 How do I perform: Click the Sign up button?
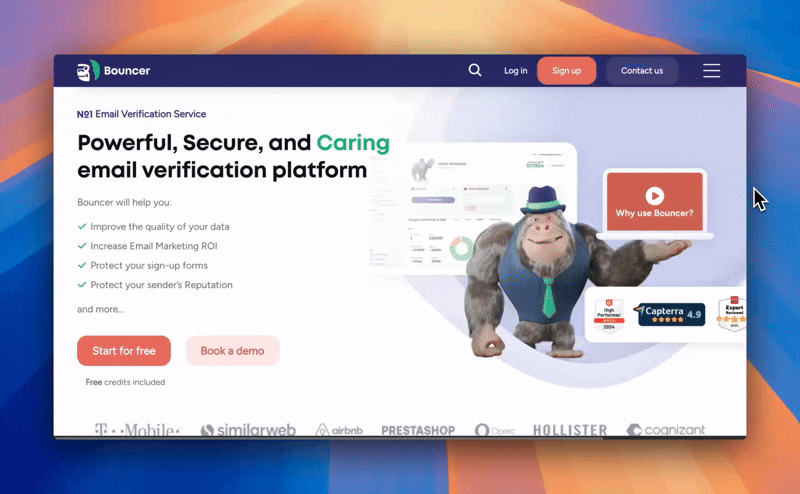click(566, 70)
